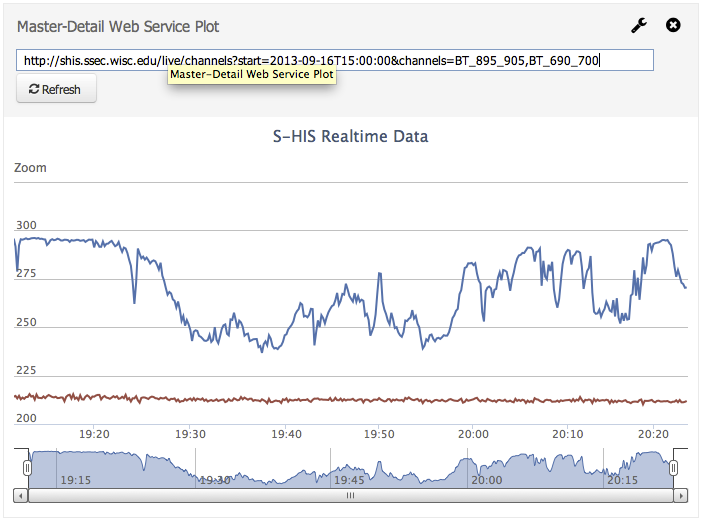Click the 19:45 marker in the navigator
Viewport: 704px width, 519px height.
click(351, 480)
